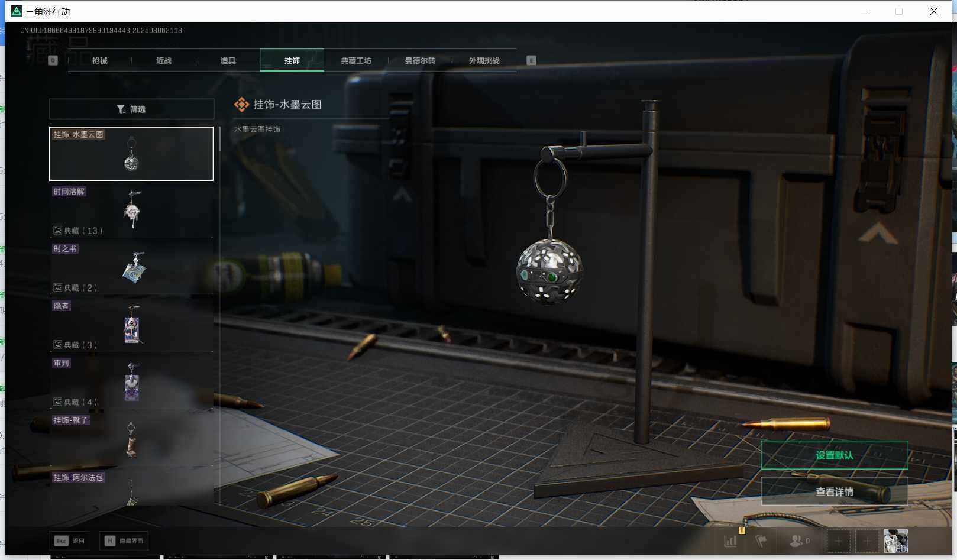Viewport: 957px width, 560px height.
Task: Click the flags icon in bottom bar
Action: point(761,540)
